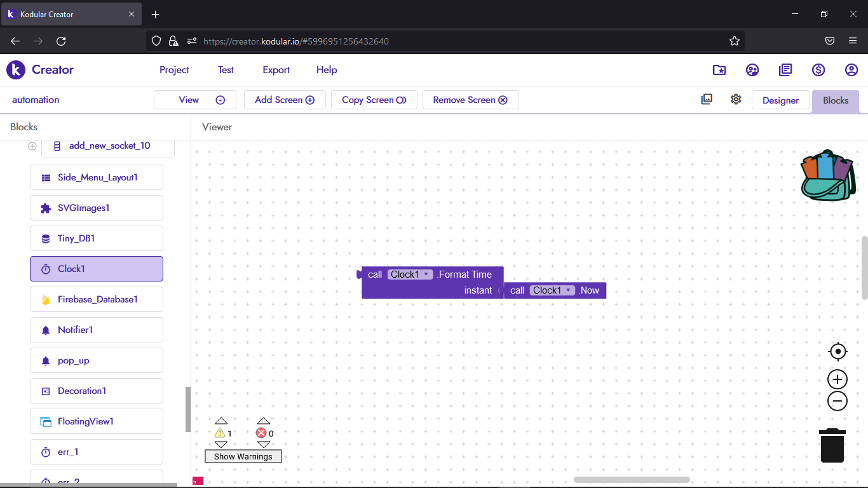Select Tiny_DB1 in blocks list
Viewport: 868px width, 488px height.
(x=97, y=238)
